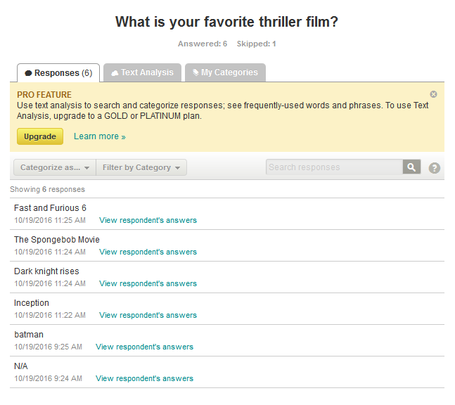The image size is (455, 405).
Task: Dismiss the PRO FEATURE banner
Action: pos(433,94)
